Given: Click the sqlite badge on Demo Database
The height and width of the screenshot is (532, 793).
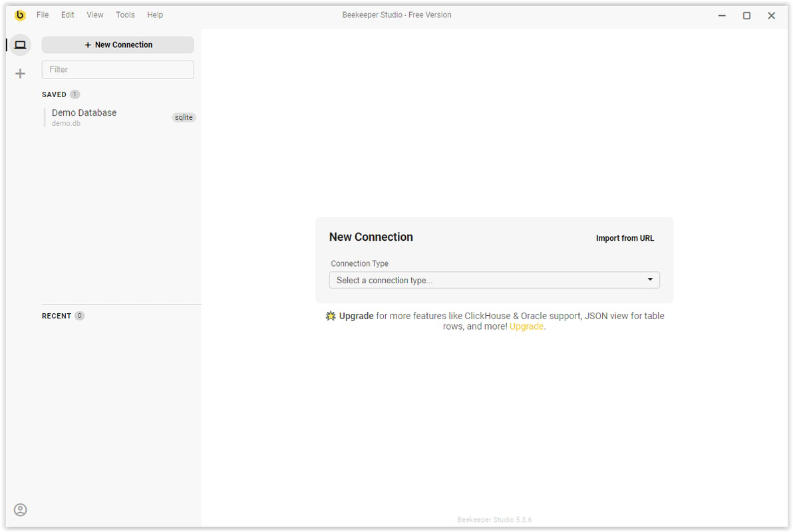Looking at the screenshot, I should click(x=184, y=117).
